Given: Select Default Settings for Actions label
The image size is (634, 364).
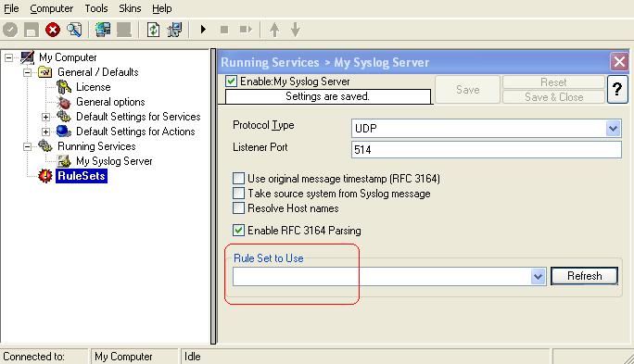Looking at the screenshot, I should tap(135, 132).
